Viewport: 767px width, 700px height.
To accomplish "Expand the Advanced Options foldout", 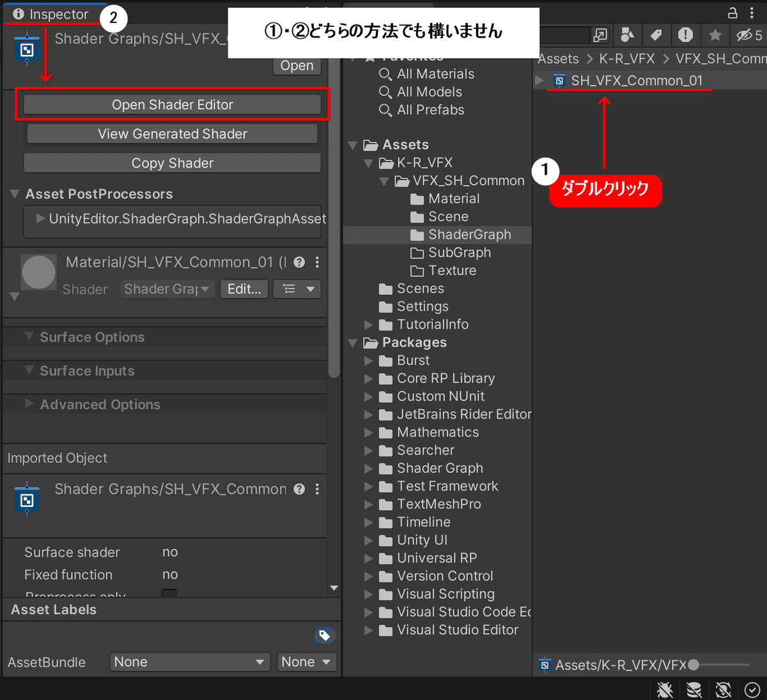I will (x=29, y=403).
